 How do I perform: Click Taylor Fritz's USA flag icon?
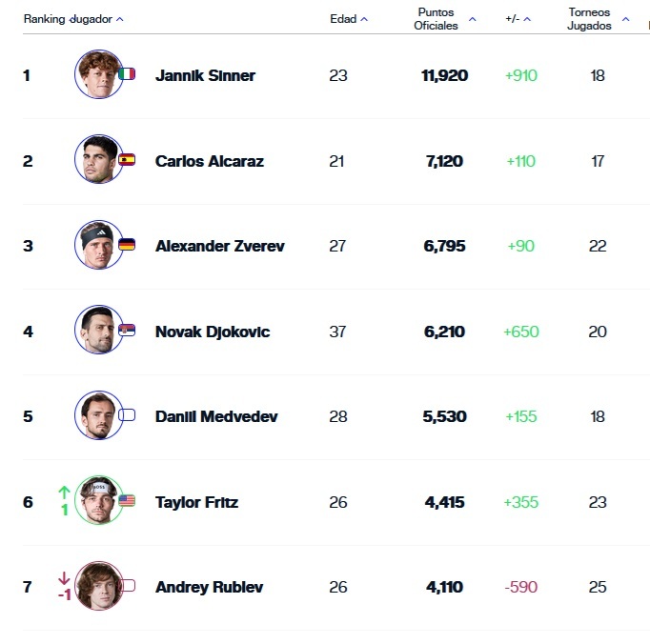[x=127, y=500]
